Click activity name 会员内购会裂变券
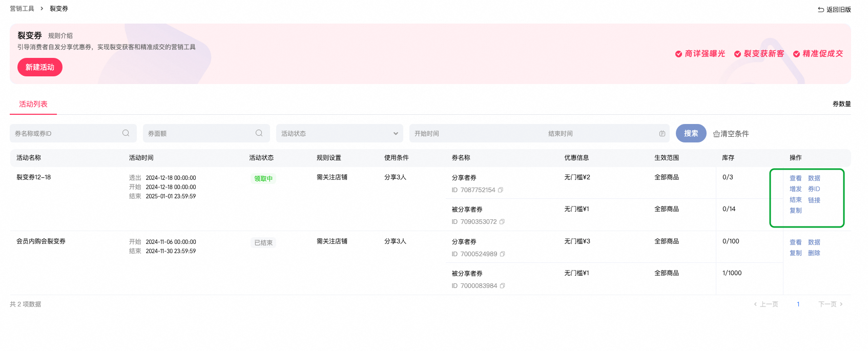Image resolution: width=868 pixels, height=351 pixels. 41,241
